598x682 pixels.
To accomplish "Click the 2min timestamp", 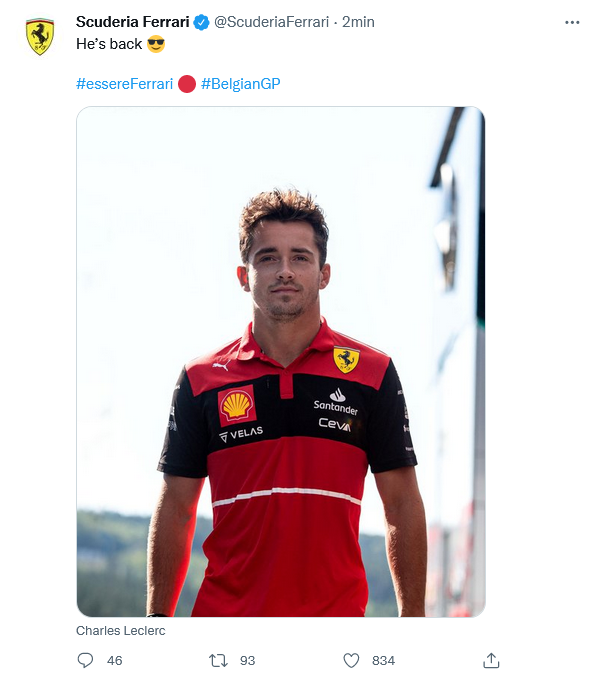I will (358, 22).
